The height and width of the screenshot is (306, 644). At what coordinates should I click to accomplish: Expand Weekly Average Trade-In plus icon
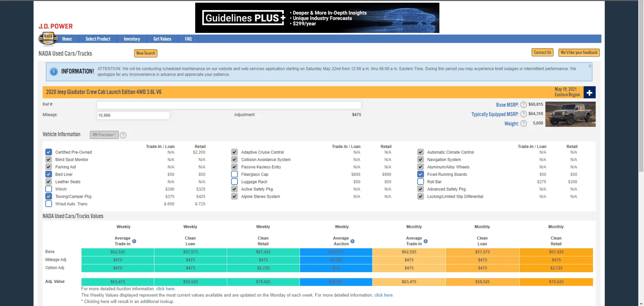(x=134, y=241)
